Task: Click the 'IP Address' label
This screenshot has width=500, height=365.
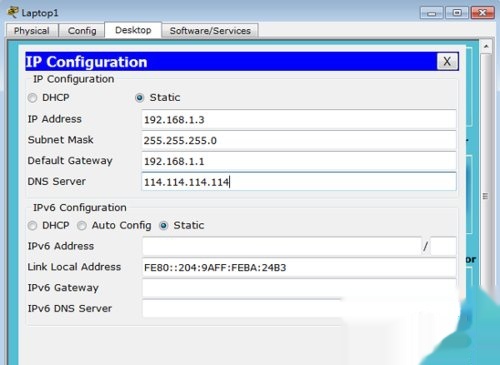Action: pos(55,119)
